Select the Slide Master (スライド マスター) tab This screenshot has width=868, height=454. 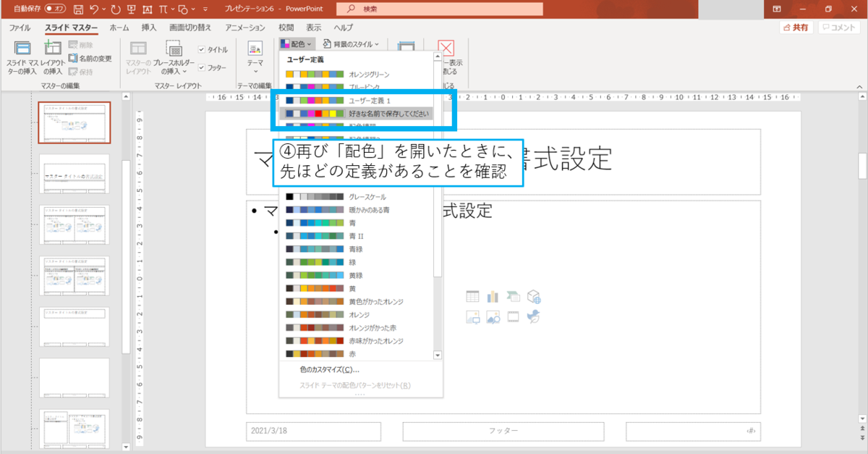point(71,28)
